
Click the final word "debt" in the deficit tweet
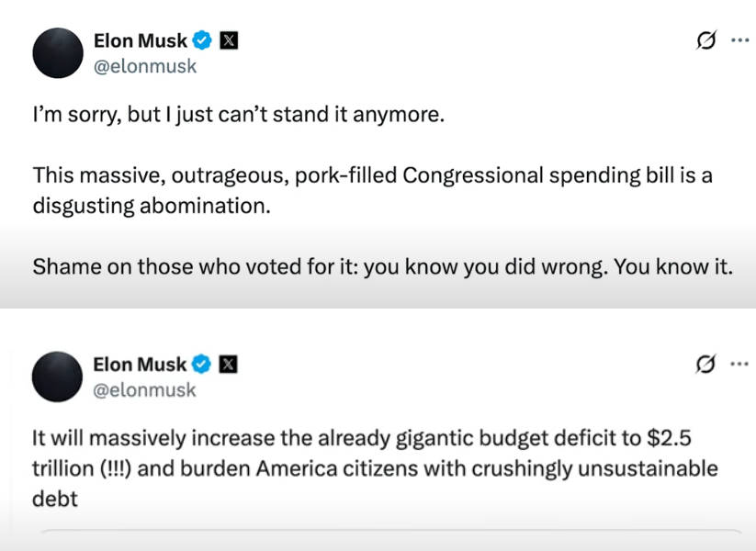[55, 499]
